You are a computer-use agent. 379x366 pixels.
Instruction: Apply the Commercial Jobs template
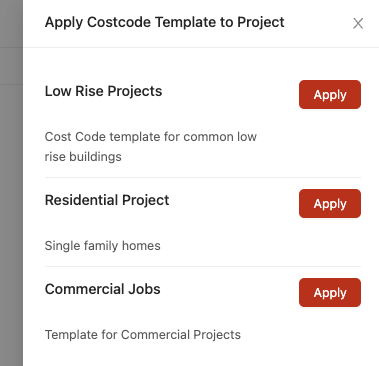point(330,293)
